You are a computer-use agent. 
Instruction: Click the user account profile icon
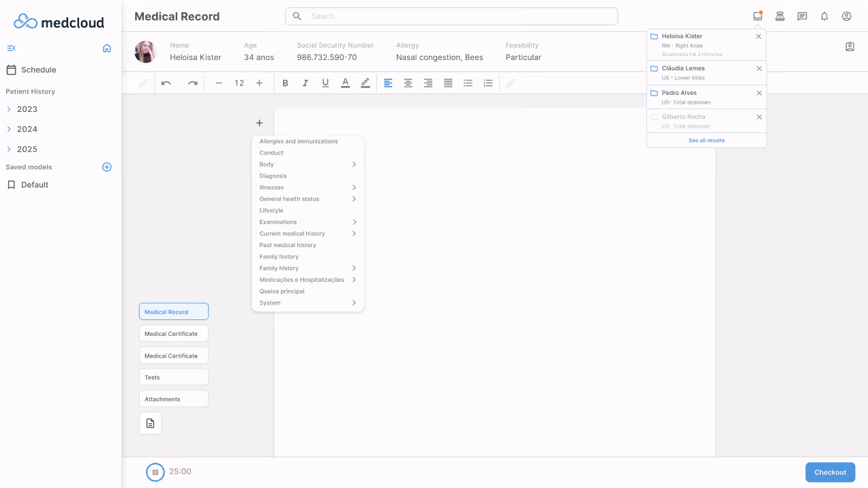pos(846,16)
